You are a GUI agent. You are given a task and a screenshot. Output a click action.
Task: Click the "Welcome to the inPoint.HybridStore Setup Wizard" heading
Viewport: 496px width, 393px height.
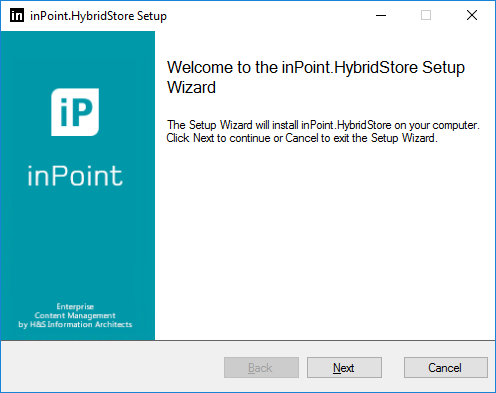point(316,77)
